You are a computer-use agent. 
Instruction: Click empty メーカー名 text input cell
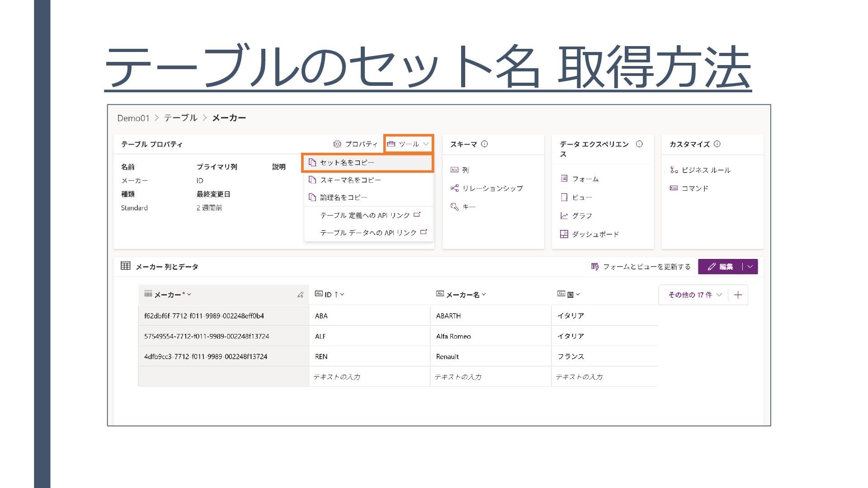coord(490,377)
